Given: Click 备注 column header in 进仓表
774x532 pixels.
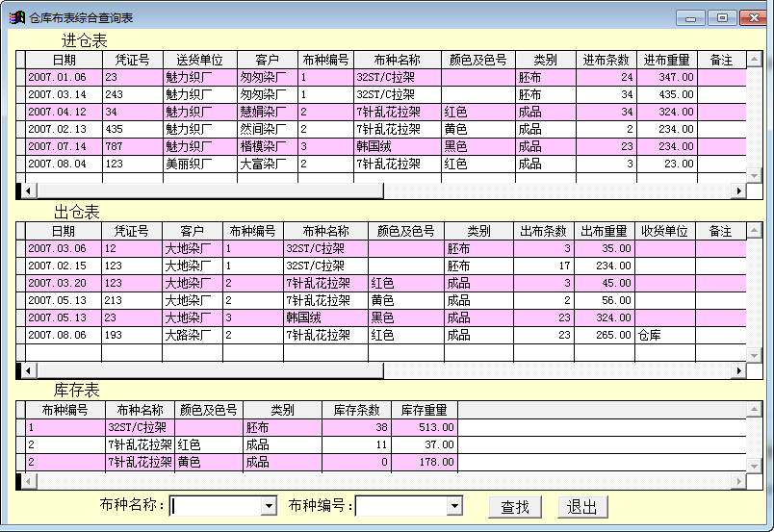Looking at the screenshot, I should [x=721, y=60].
